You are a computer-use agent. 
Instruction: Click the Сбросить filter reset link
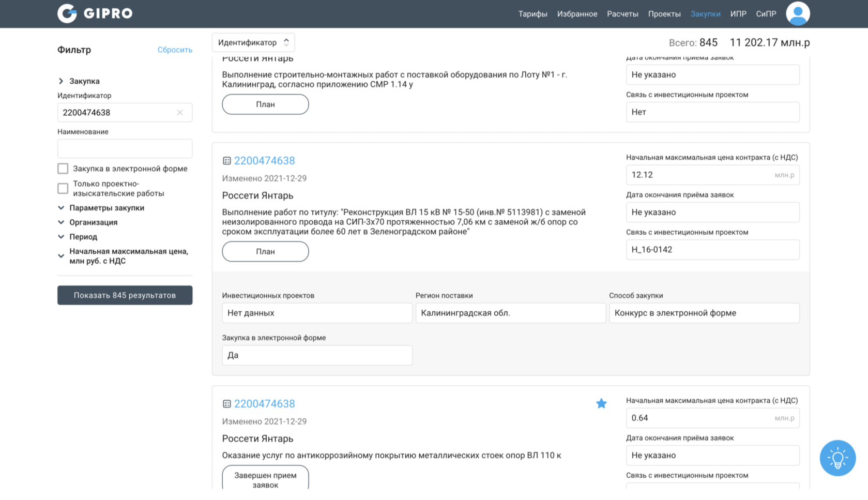point(175,50)
